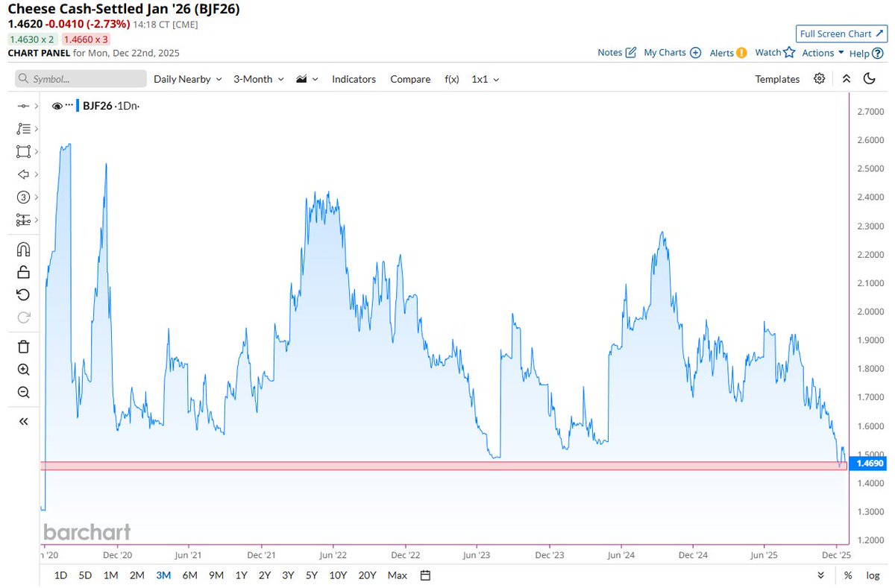Select the Max time range
The image size is (895, 588).
point(398,575)
